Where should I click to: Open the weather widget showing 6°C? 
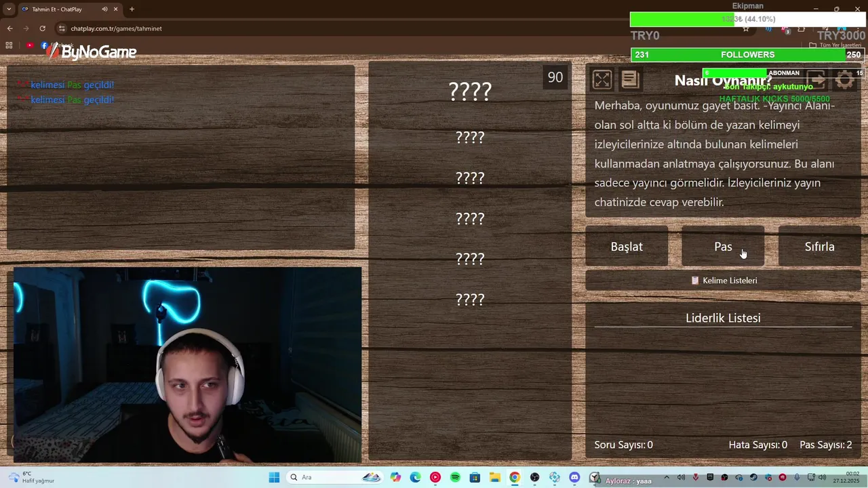point(30,477)
